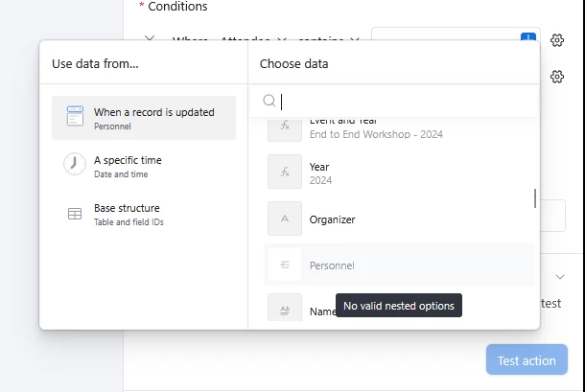Click the Test action button
The width and height of the screenshot is (585, 392).
526,359
